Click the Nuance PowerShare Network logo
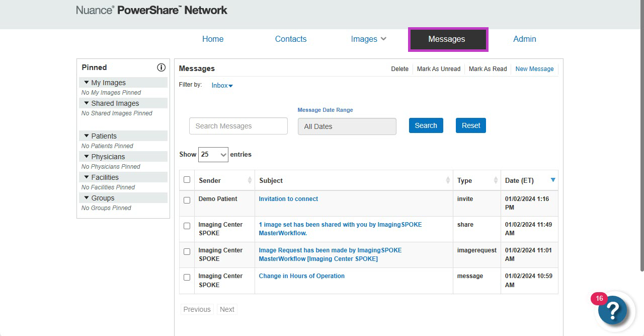Image resolution: width=644 pixels, height=336 pixels. (152, 10)
